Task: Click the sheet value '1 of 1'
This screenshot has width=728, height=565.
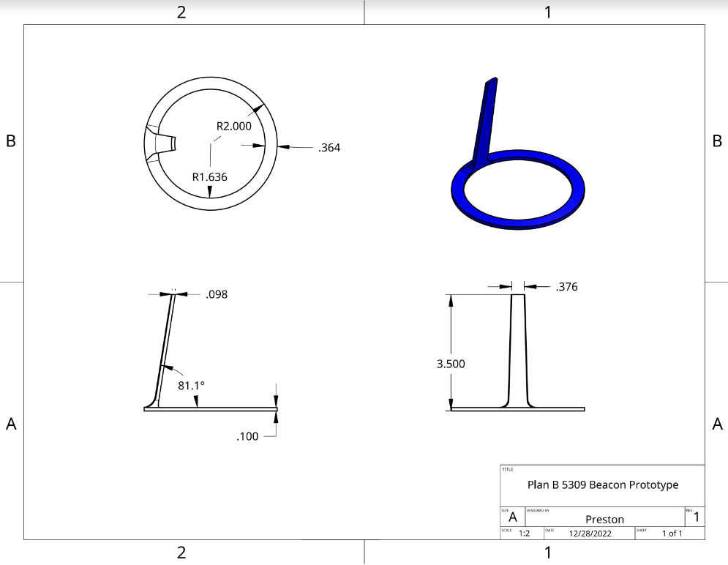Action: [672, 534]
